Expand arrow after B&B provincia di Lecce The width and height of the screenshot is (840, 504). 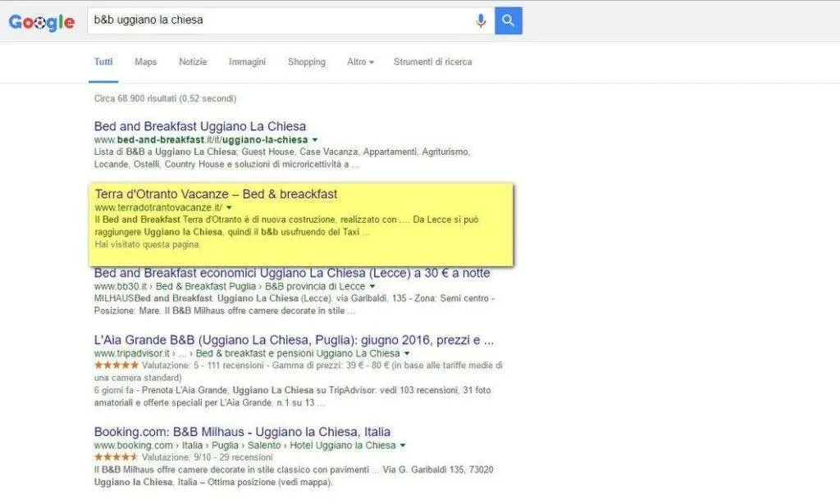pos(372,287)
